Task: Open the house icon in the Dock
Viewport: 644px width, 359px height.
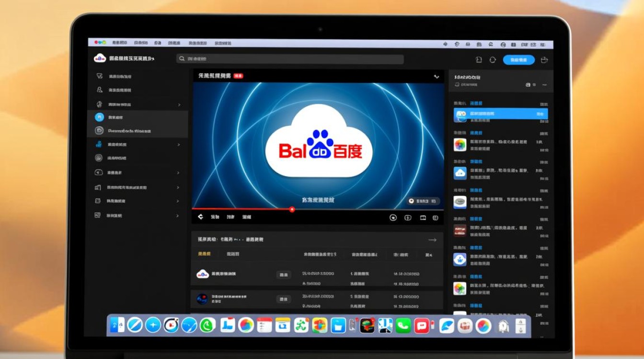Action: [x=503, y=326]
